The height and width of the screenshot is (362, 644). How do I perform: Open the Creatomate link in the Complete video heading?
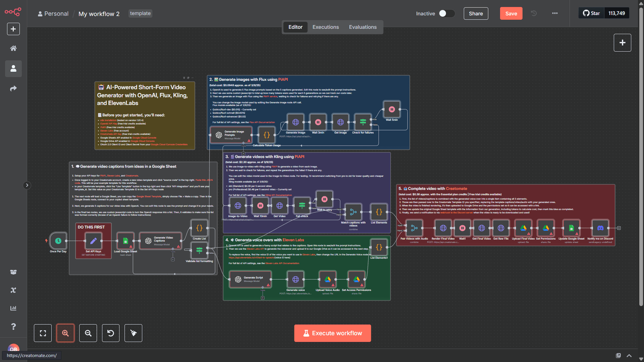(456, 189)
